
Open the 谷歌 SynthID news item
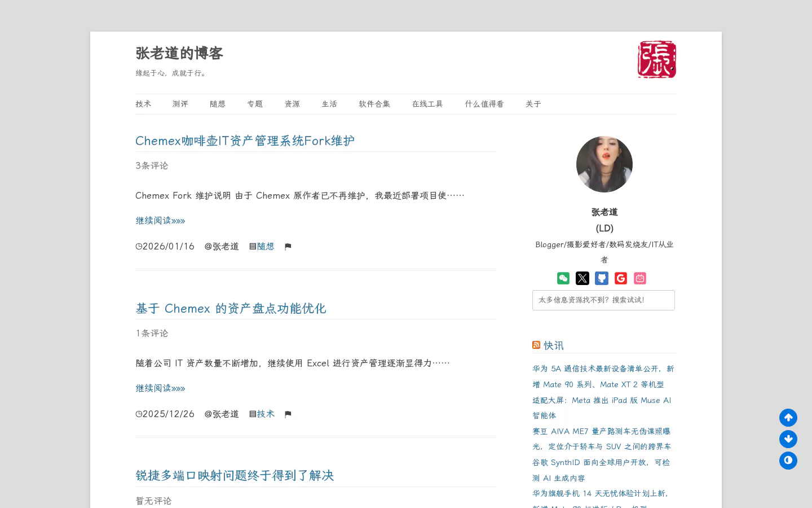coord(601,470)
